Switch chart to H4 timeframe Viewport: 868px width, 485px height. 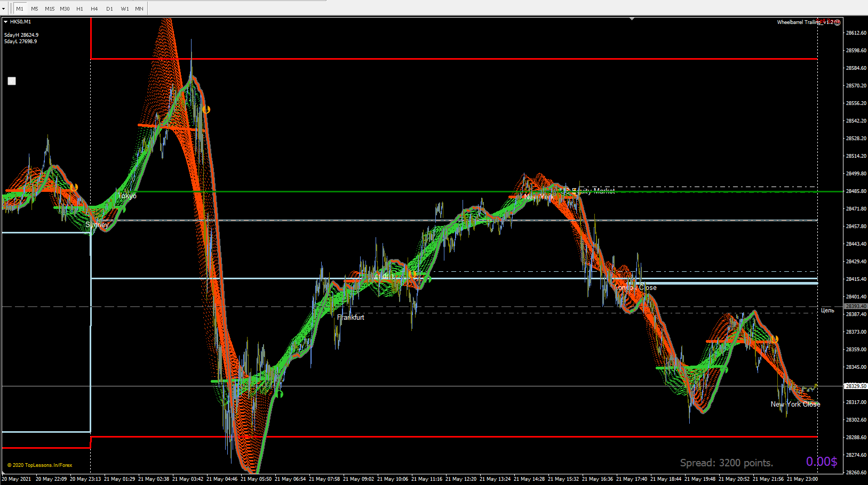94,9
